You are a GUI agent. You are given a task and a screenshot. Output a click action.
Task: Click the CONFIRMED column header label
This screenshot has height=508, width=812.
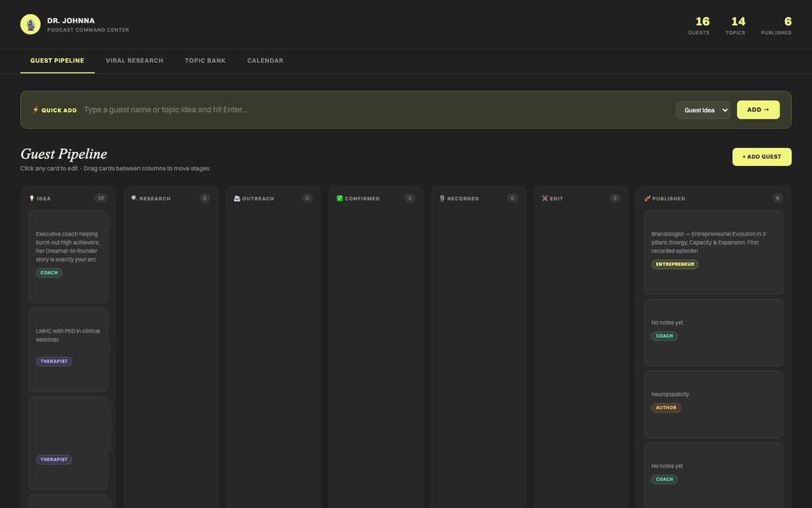click(x=362, y=198)
